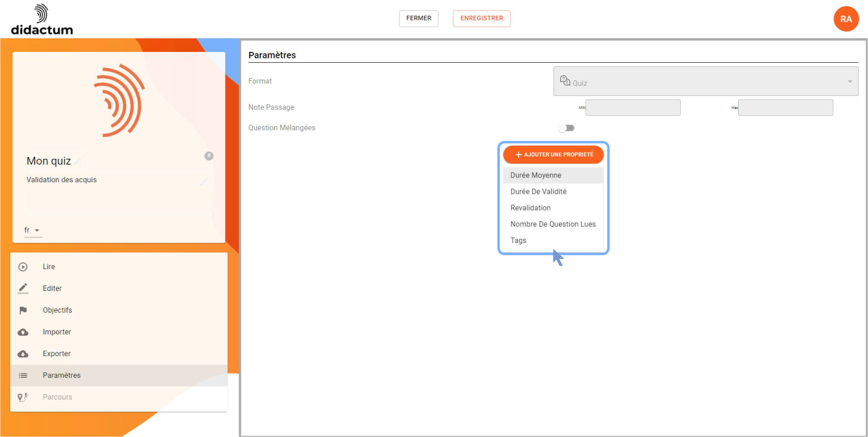Click the Objectifs flag icon

23,310
